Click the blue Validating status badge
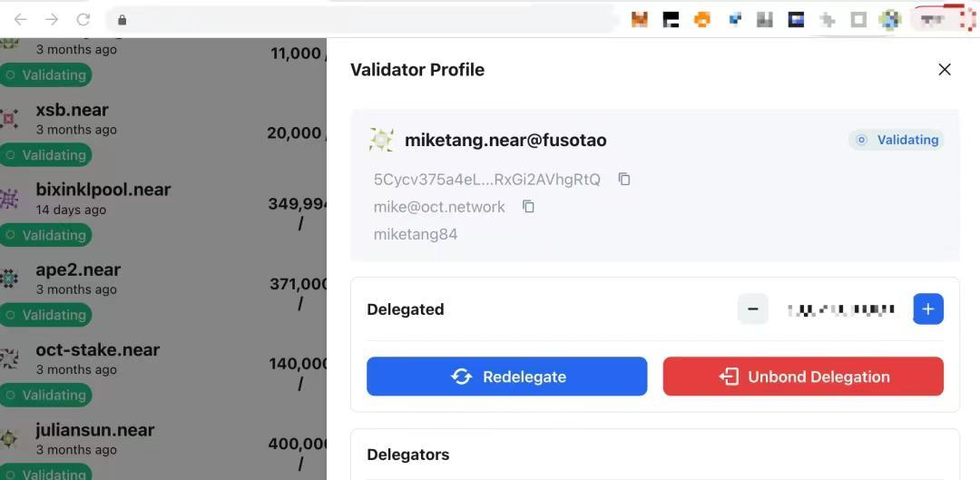Viewport: 980px width, 480px height. [897, 140]
